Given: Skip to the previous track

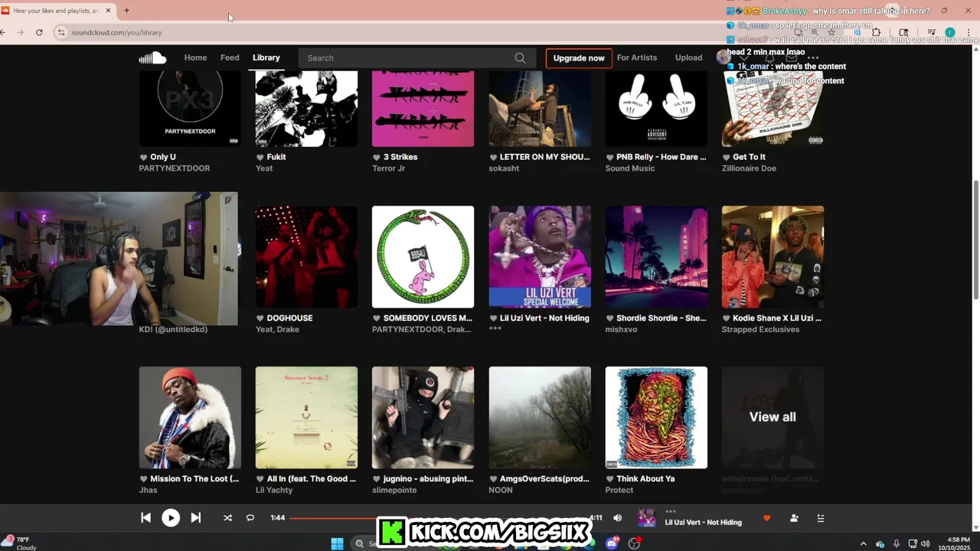Looking at the screenshot, I should click(x=145, y=518).
